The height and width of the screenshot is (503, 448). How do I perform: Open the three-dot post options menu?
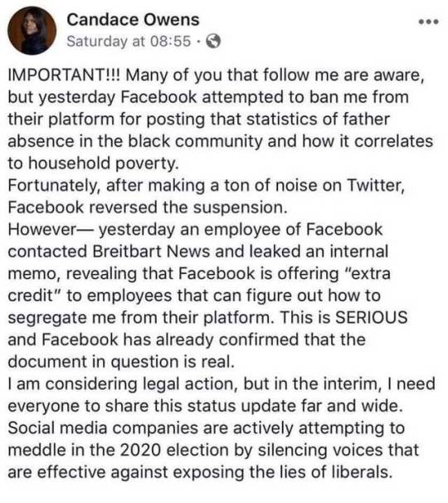coord(429,22)
